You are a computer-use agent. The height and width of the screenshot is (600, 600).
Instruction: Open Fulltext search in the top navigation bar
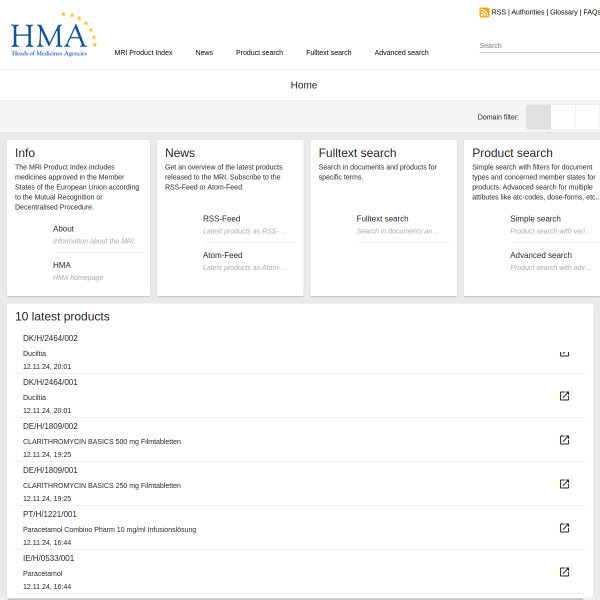[328, 52]
